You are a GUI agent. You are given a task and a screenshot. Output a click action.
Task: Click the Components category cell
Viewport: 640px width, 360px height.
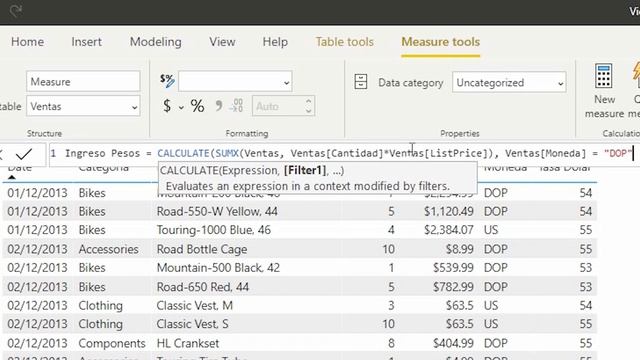pos(112,343)
